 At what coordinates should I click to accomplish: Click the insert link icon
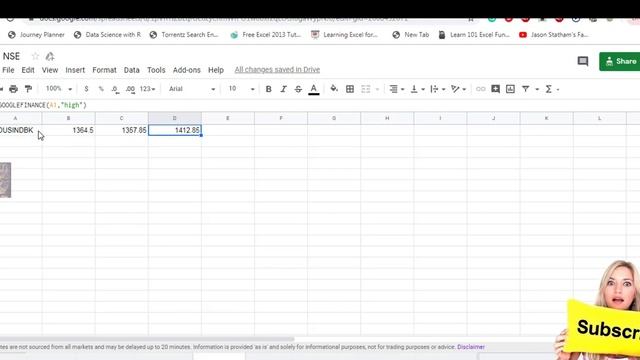pyautogui.click(x=480, y=89)
